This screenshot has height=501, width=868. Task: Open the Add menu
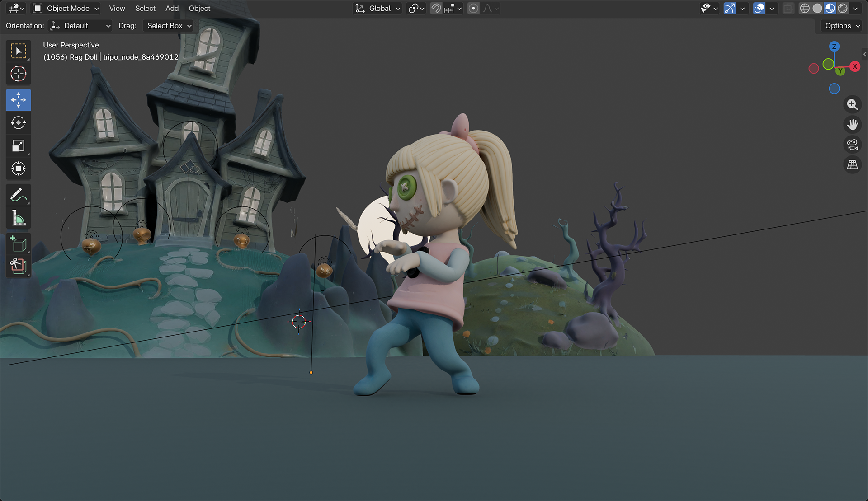point(172,8)
